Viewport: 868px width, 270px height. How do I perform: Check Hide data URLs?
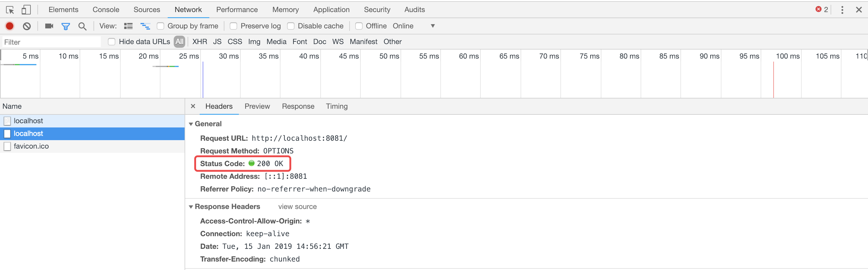click(112, 41)
